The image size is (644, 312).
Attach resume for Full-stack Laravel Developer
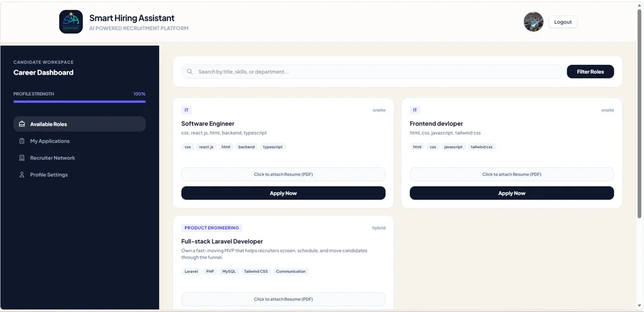pyautogui.click(x=284, y=299)
